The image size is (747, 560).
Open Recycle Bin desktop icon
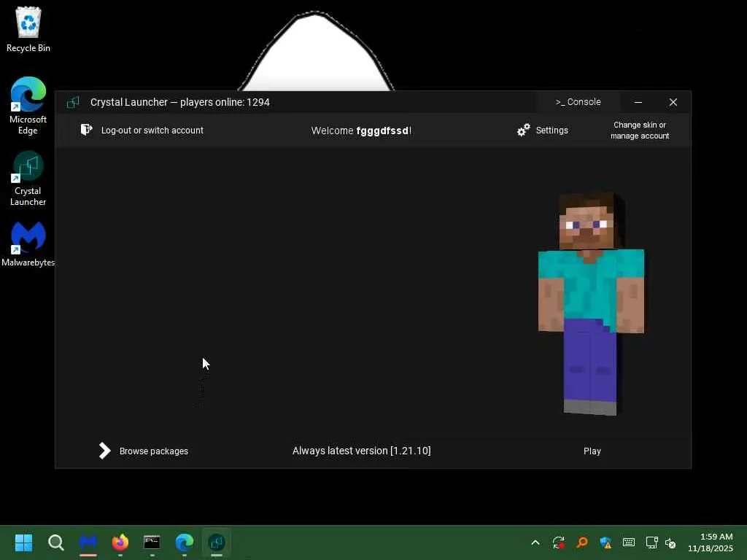28,29
